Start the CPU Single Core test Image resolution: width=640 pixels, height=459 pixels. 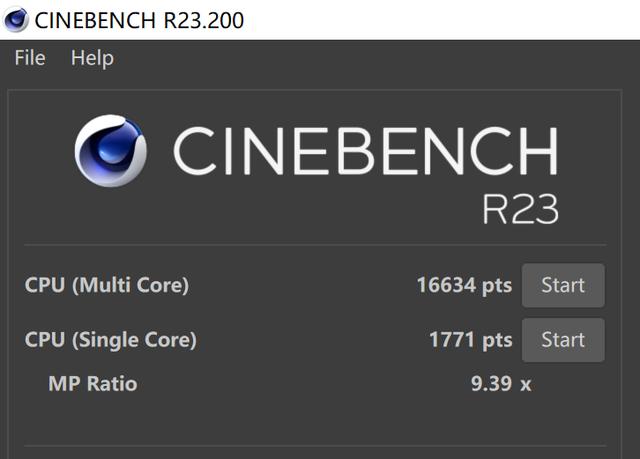coord(563,340)
